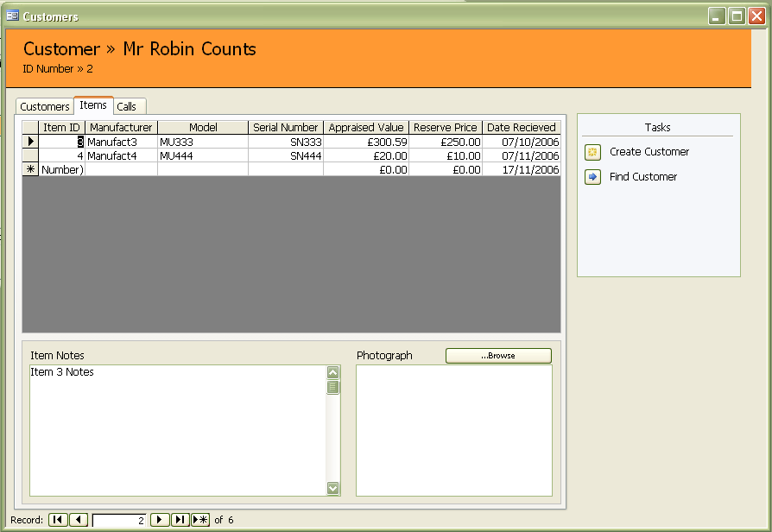Switch to the Customers tab

(x=45, y=106)
